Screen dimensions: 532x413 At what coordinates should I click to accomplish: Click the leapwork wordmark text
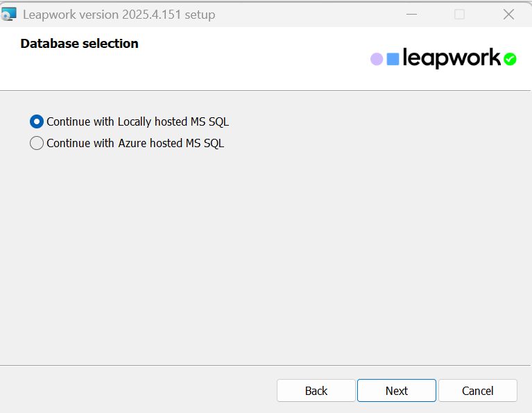pos(451,59)
